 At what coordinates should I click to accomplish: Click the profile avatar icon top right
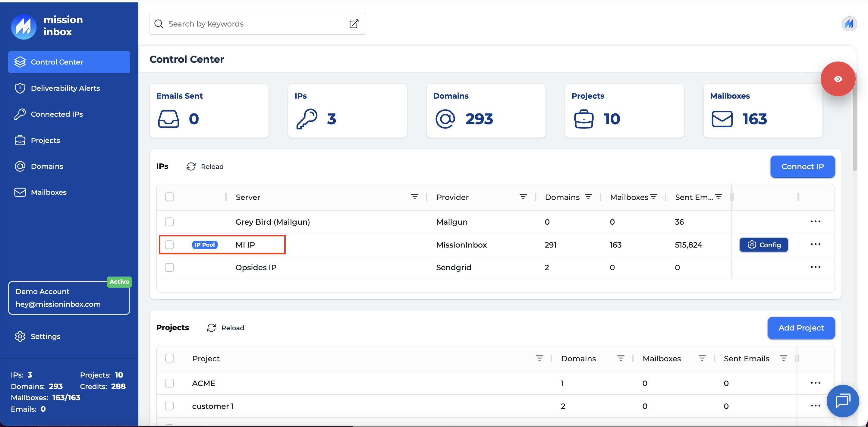coord(849,24)
